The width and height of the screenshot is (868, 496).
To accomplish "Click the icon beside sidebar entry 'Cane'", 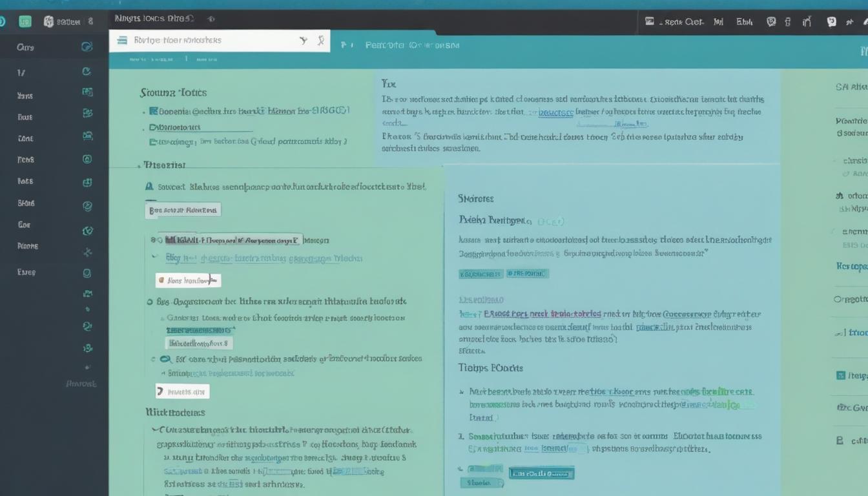I will click(87, 136).
